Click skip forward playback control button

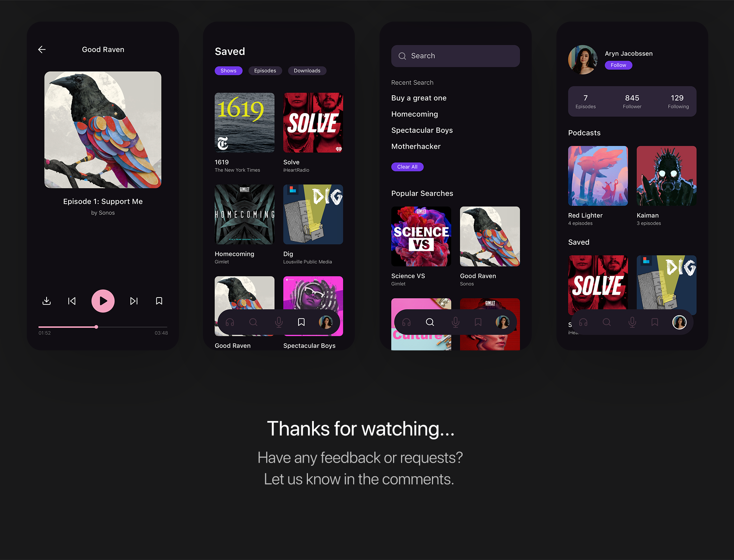134,301
